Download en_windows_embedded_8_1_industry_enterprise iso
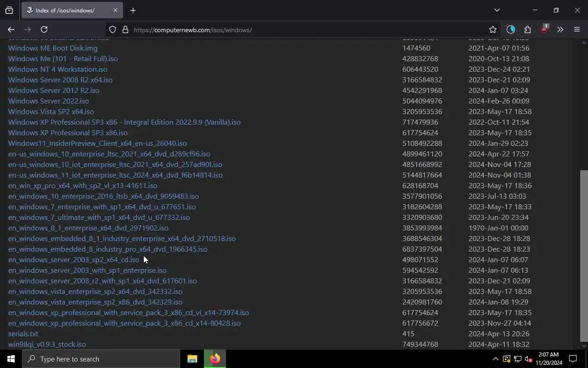 tap(122, 238)
